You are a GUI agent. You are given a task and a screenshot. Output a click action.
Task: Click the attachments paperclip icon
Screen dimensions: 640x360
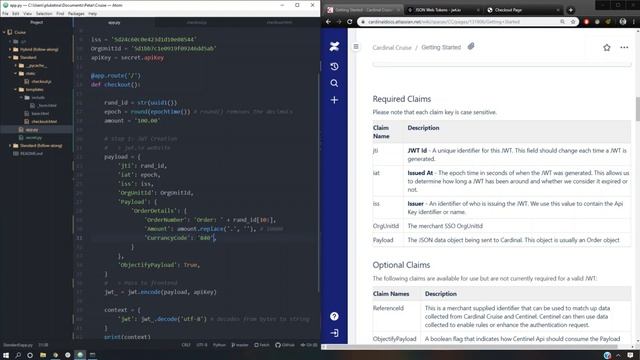coord(471,47)
